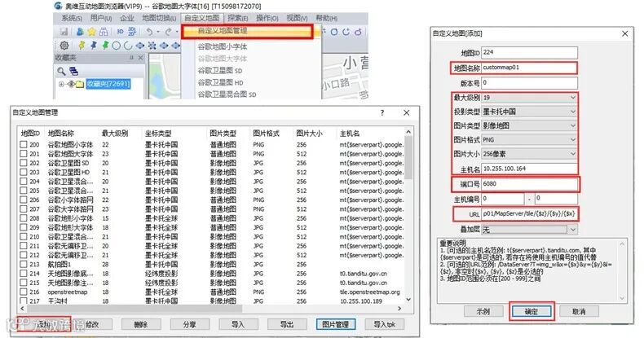
Task: Toggle eye visibility of favorites folder 72691
Action: coord(72,84)
